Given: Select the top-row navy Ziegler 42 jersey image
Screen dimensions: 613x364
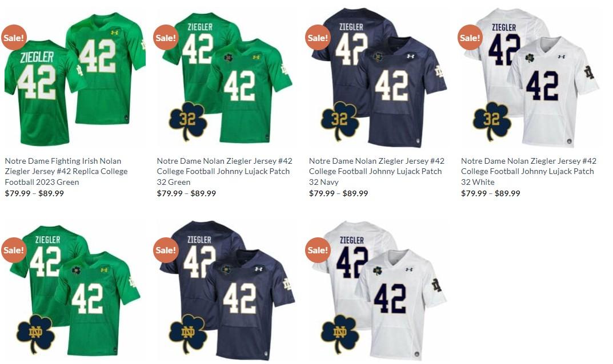Looking at the screenshot, I should coord(379,78).
